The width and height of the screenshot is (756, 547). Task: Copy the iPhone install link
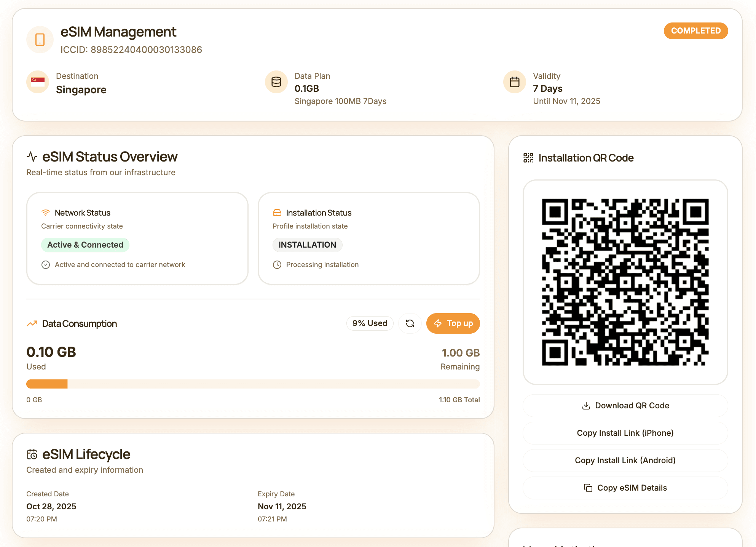(x=625, y=433)
